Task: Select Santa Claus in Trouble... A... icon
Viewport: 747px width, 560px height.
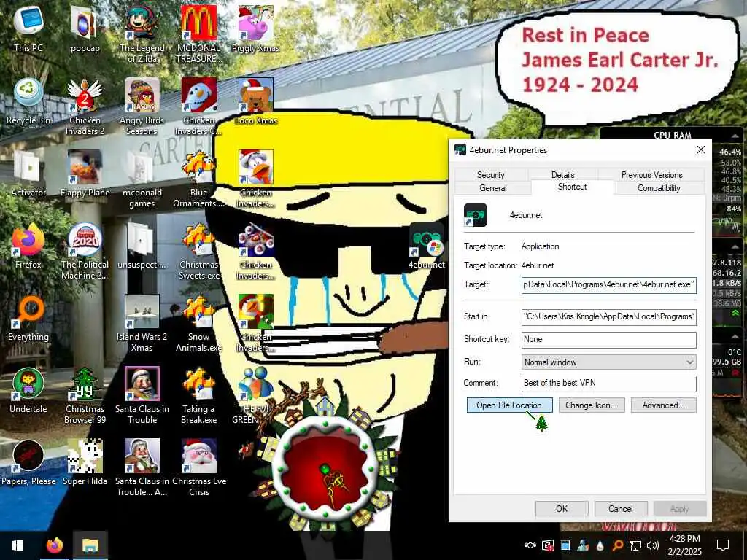Action: (142, 468)
